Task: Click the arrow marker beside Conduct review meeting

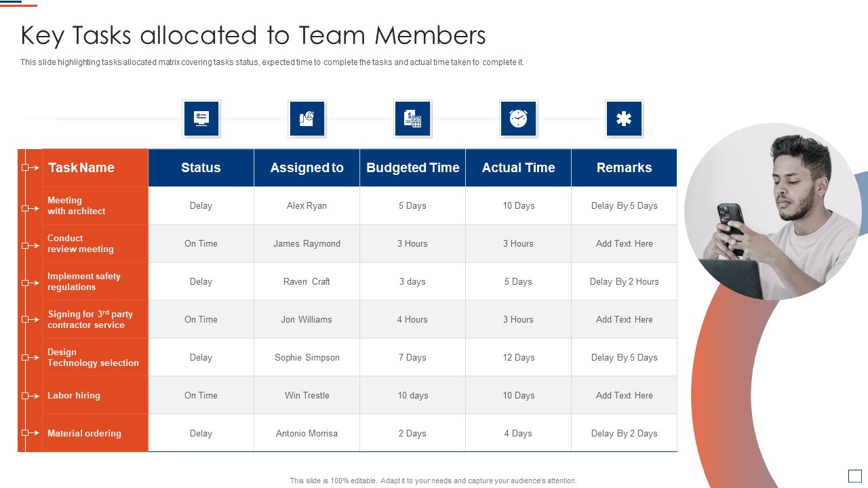Action: click(30, 245)
